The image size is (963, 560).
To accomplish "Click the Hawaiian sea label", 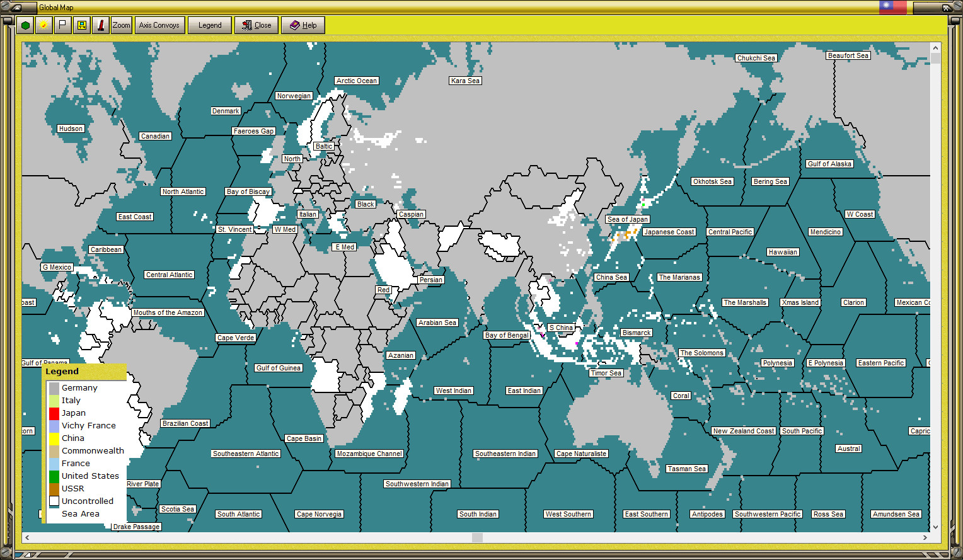I will click(783, 252).
